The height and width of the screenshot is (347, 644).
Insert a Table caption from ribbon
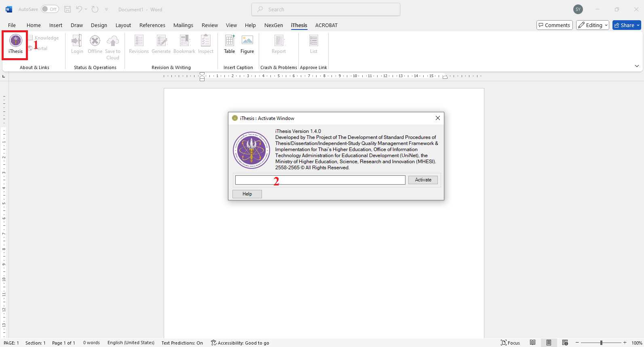(x=229, y=44)
